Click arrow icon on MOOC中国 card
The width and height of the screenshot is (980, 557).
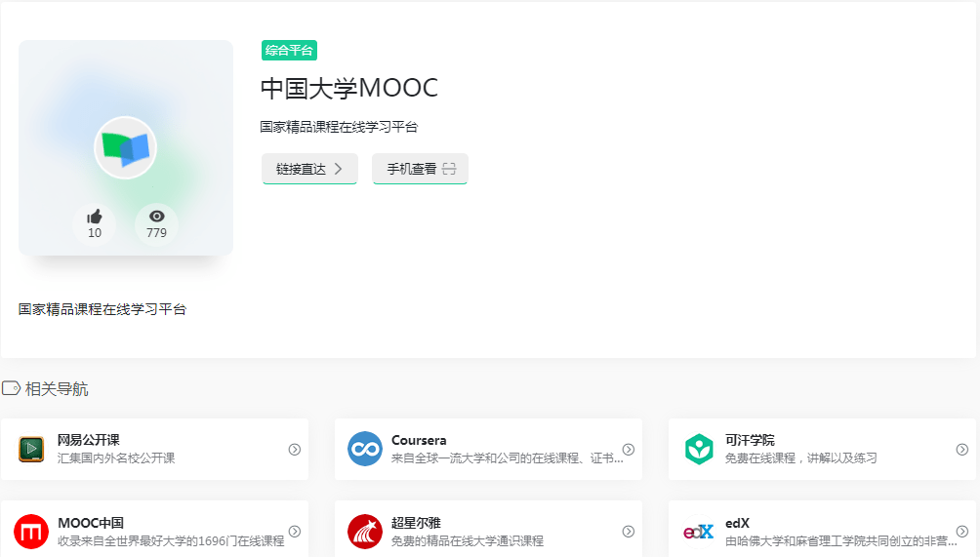(295, 532)
